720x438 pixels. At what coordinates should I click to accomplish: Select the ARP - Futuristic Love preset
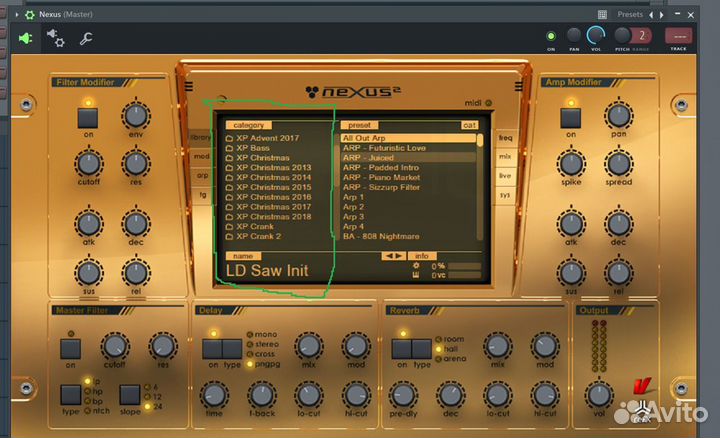pyautogui.click(x=384, y=148)
